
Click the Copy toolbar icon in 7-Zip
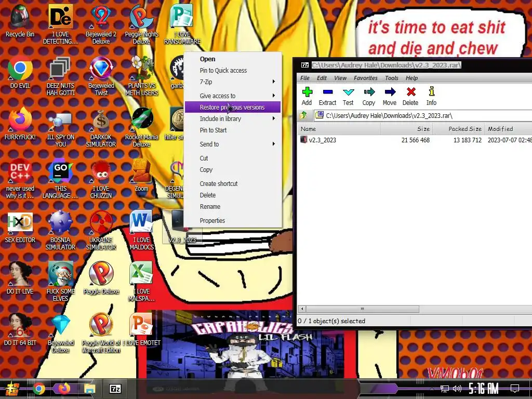coord(369,96)
